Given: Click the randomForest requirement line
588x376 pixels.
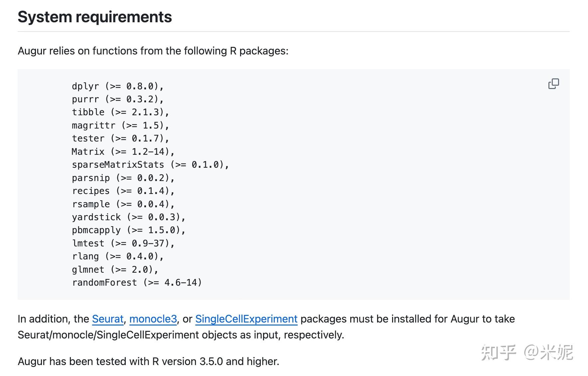Looking at the screenshot, I should [137, 283].
